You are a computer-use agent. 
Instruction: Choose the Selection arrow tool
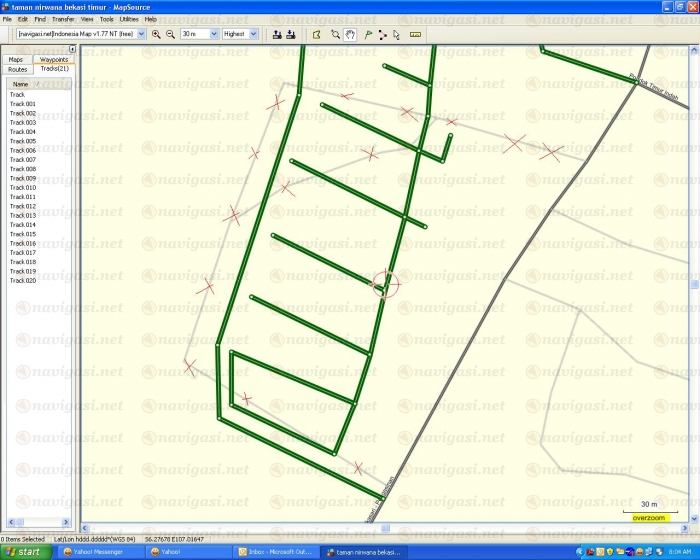(x=396, y=34)
